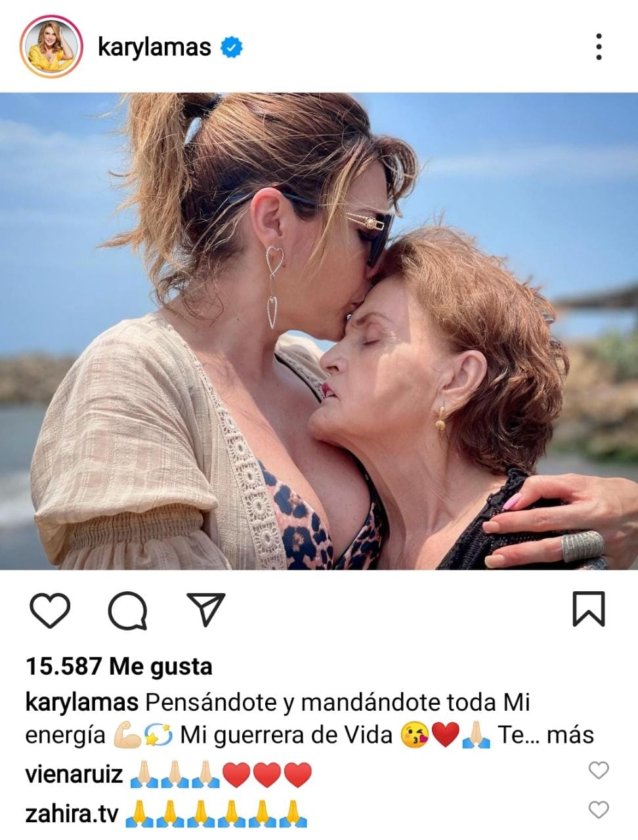Expand the caption with 'más'
638x840 pixels.
click(x=570, y=735)
